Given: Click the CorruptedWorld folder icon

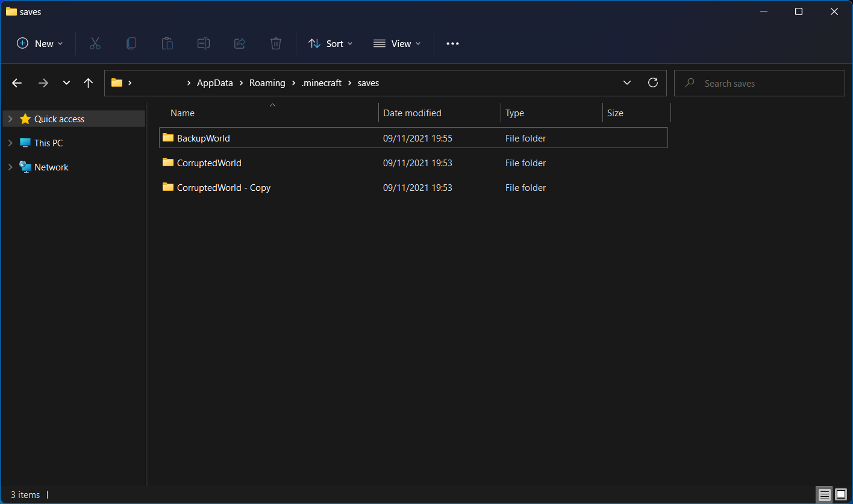Looking at the screenshot, I should [168, 163].
